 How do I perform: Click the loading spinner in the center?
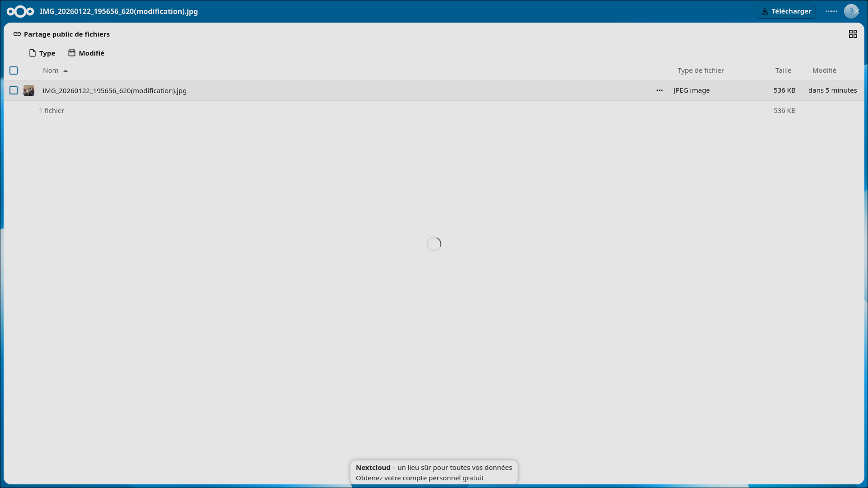pos(434,244)
